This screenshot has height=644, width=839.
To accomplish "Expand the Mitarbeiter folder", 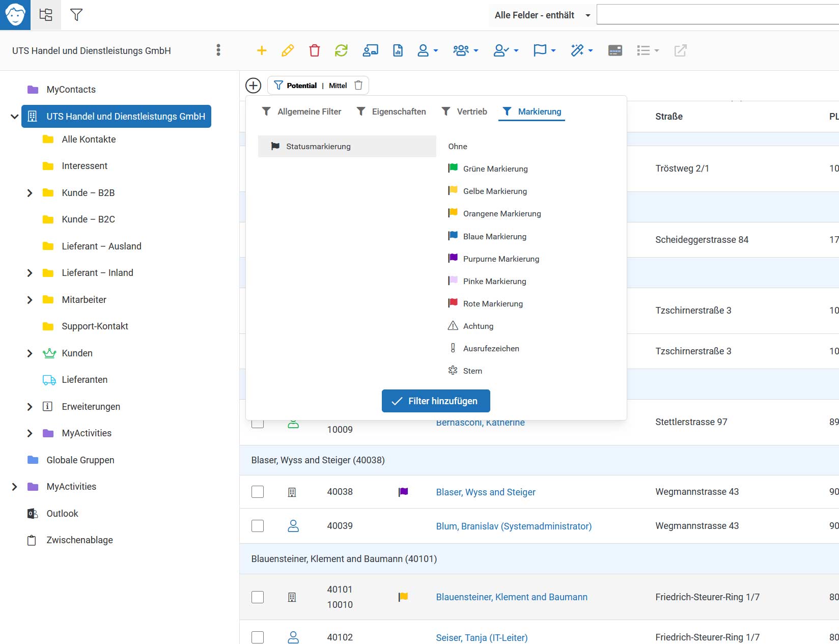I will click(30, 300).
